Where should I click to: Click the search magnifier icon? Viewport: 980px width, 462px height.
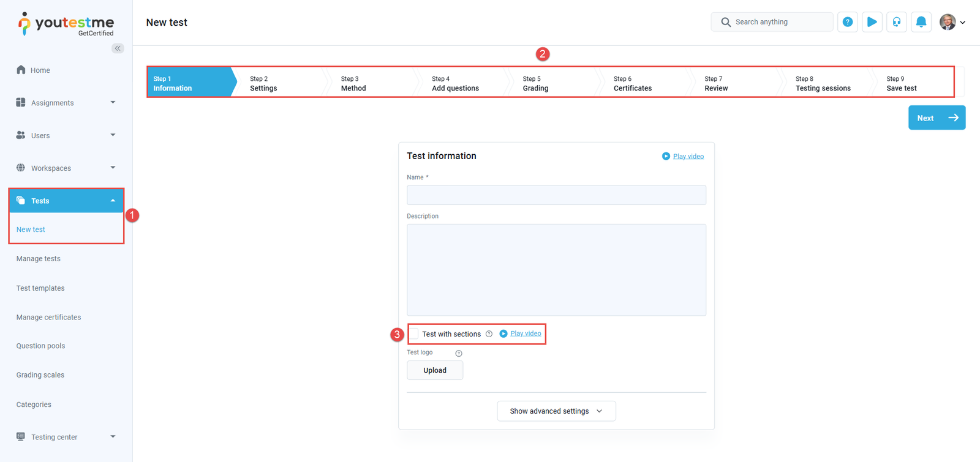(726, 22)
